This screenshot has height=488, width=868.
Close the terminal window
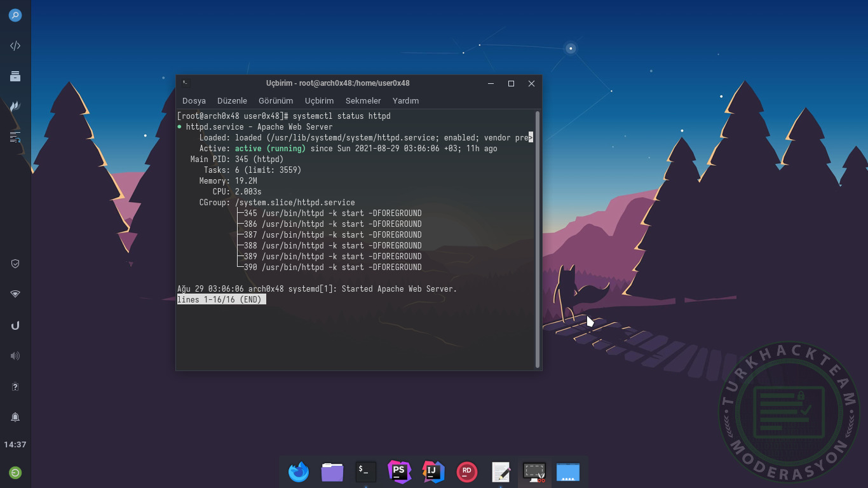532,83
